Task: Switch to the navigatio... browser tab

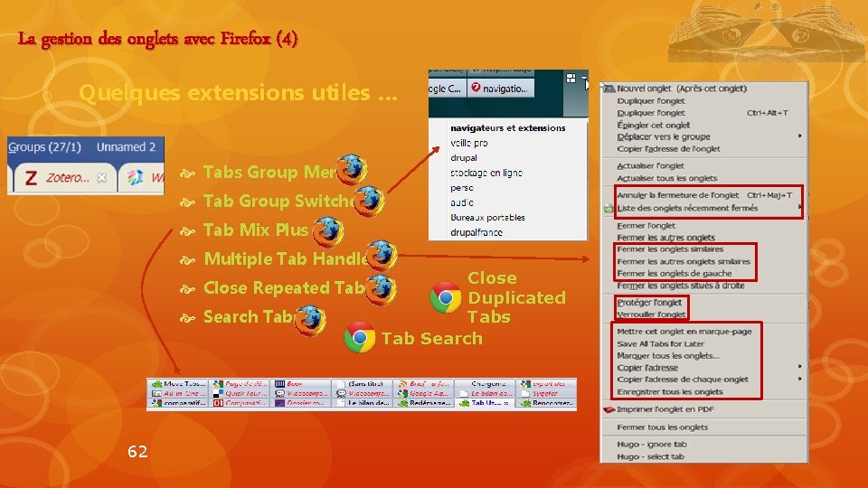Action: click(x=501, y=88)
